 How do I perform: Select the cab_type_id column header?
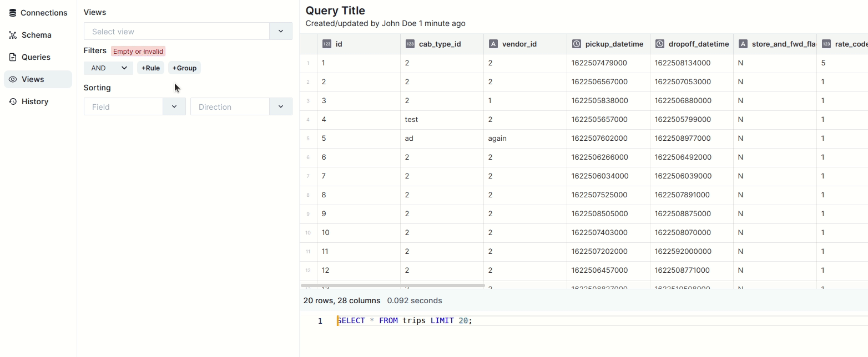point(440,44)
